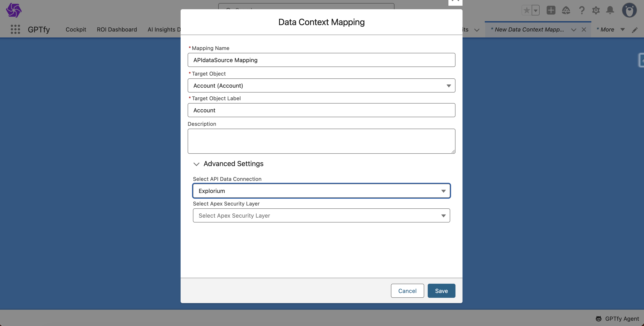Click the Cancel button
Viewport: 644px width, 326px height.
(x=407, y=291)
